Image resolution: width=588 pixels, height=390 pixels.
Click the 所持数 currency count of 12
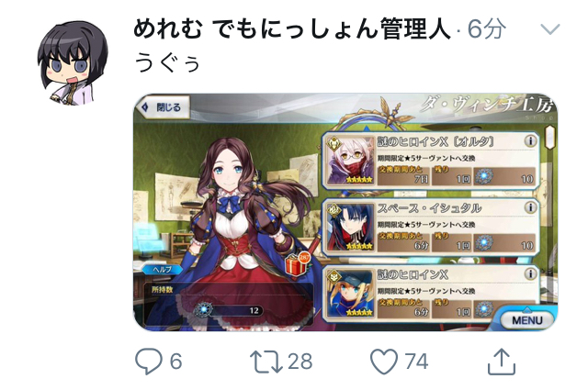tap(229, 310)
